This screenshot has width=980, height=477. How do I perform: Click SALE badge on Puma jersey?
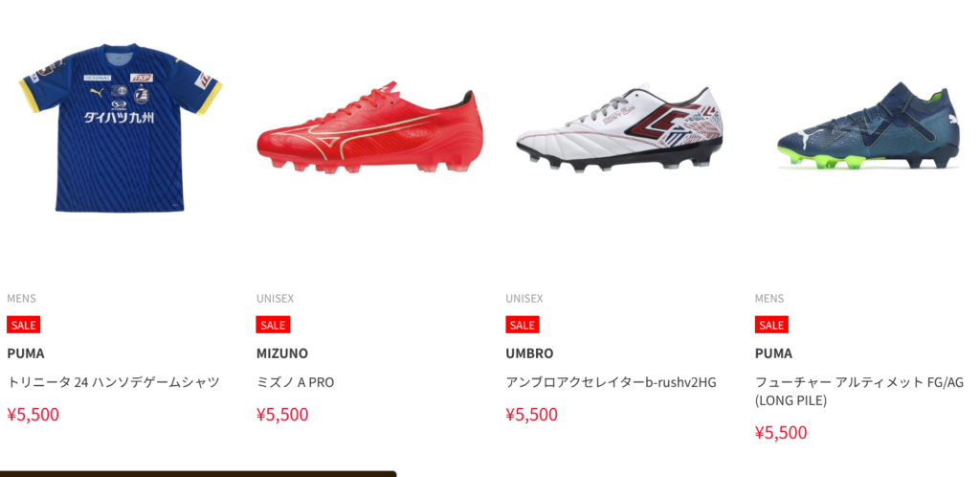point(24,325)
